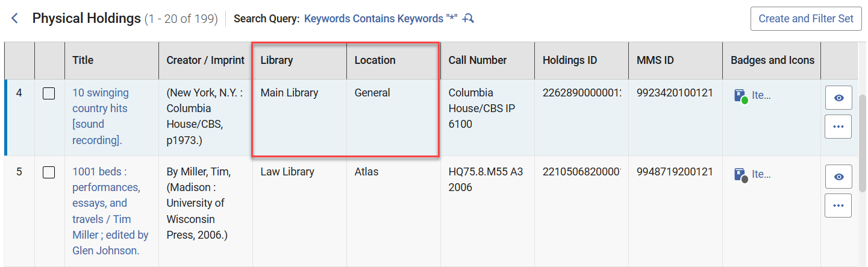Viewport: 868px width, 267px height.
Task: Click MMS ID 9923420100121
Action: [675, 93]
